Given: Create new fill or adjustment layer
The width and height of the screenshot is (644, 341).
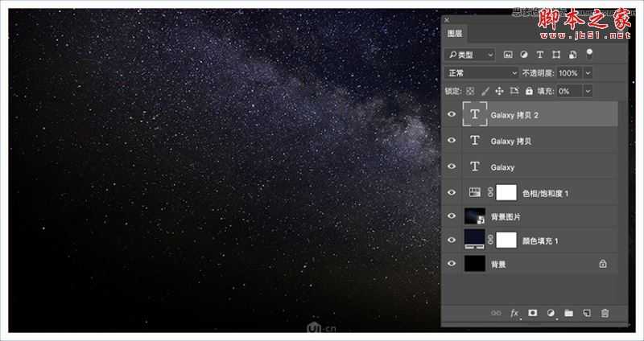Looking at the screenshot, I should pos(551,313).
